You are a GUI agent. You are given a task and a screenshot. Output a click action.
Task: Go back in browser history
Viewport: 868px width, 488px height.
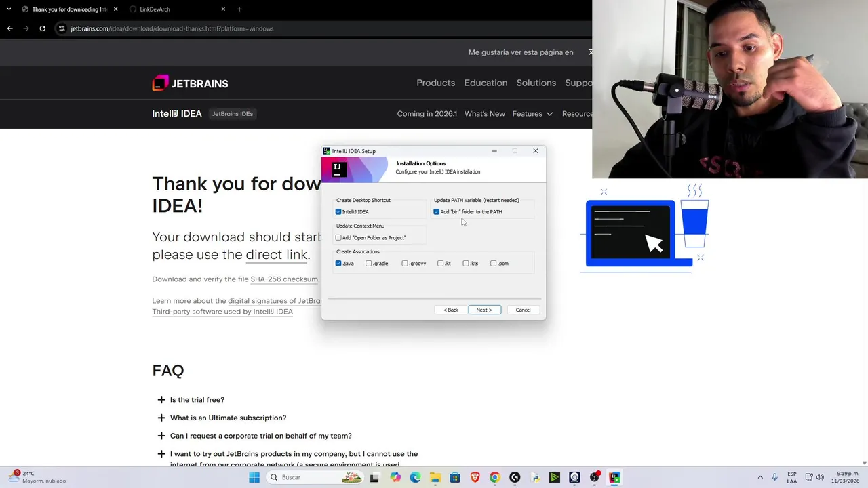point(9,28)
